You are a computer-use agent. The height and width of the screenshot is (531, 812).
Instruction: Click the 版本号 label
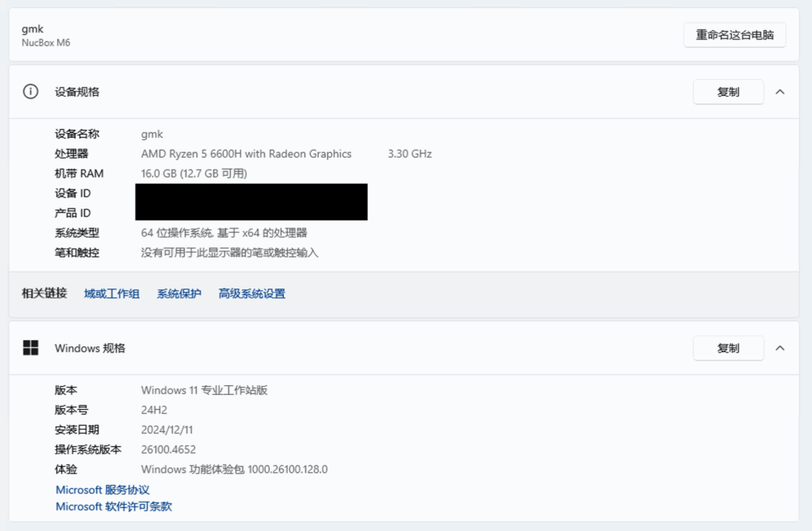pyautogui.click(x=71, y=410)
